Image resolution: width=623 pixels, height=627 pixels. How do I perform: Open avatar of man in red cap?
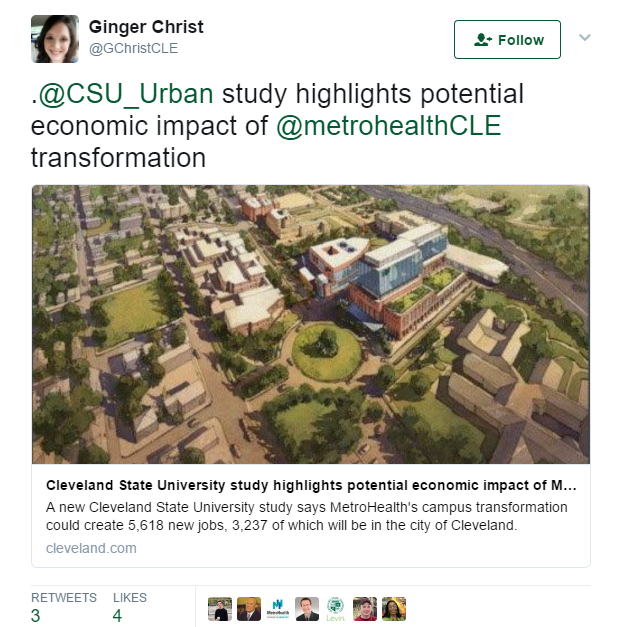click(365, 609)
